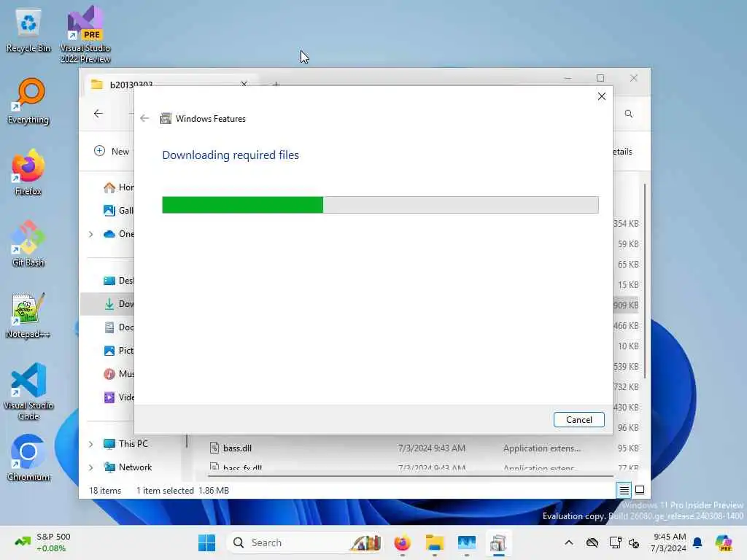Launch Git Bash from desktop

28,244
